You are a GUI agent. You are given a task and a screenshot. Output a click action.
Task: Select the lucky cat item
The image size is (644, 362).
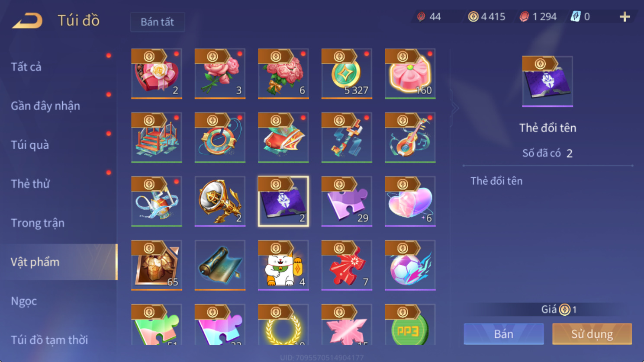point(283,266)
